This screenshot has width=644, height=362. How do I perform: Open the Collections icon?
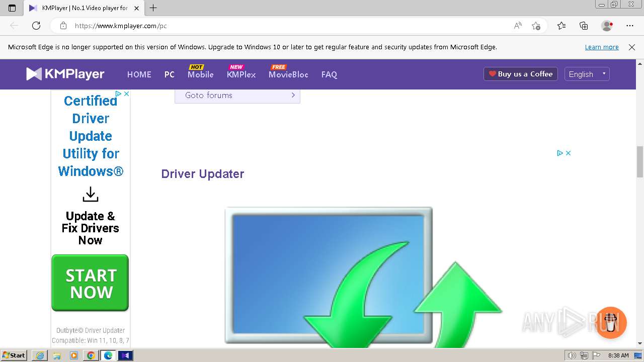coord(584,26)
